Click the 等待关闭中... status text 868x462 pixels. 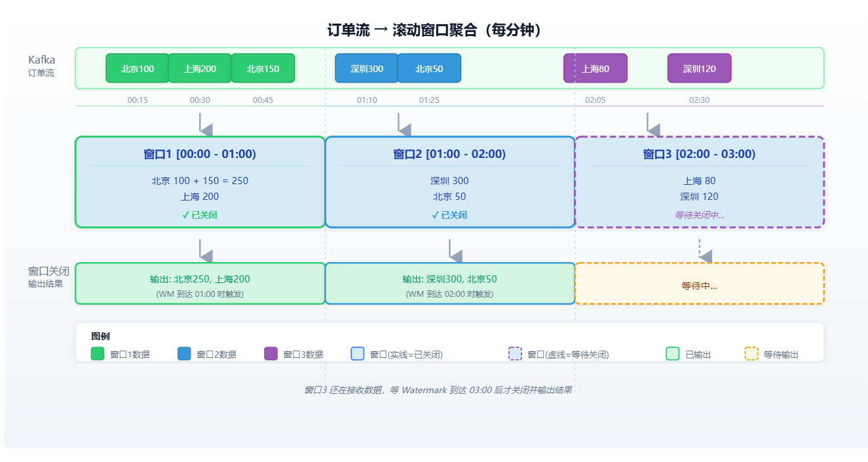point(700,215)
